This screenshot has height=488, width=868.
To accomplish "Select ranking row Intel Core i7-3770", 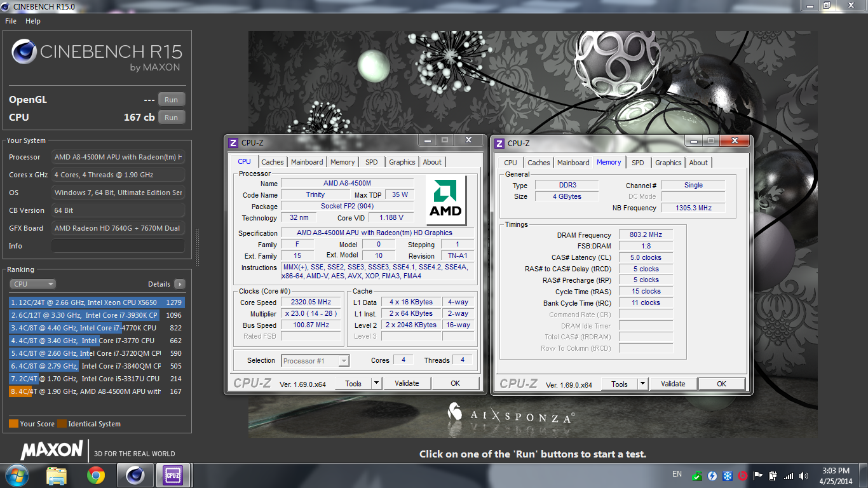I will [x=96, y=341].
